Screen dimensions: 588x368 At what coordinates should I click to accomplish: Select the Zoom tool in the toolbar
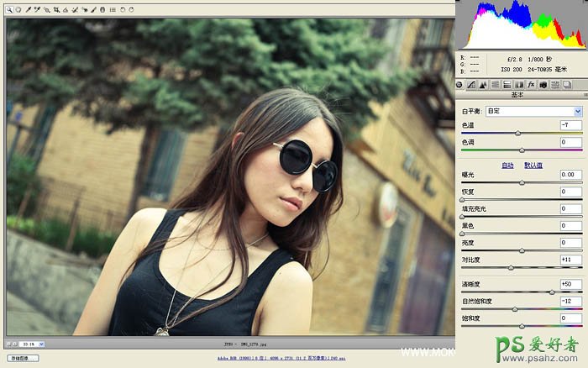click(x=8, y=9)
